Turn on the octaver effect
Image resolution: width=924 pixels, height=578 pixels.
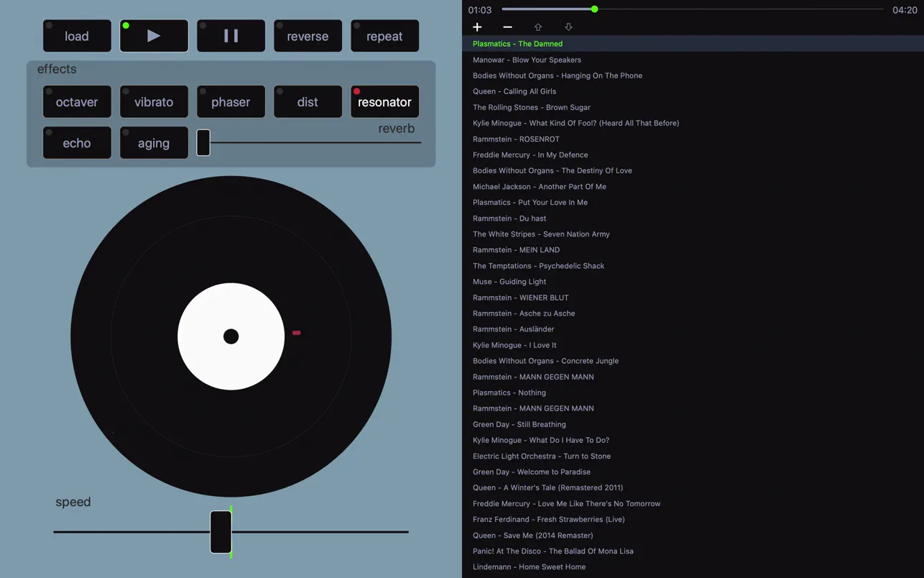[x=77, y=102]
